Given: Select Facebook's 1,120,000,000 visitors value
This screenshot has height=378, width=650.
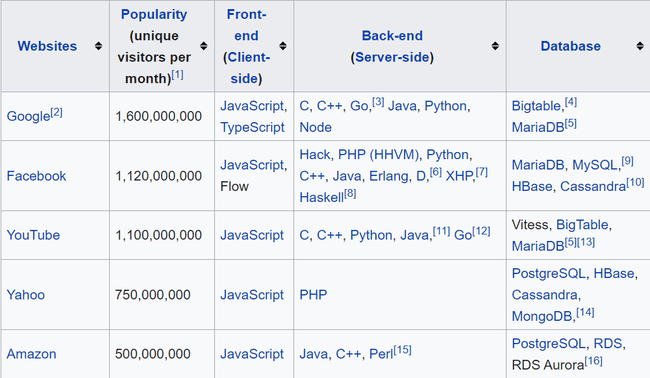Looking at the screenshot, I should coord(159,176).
